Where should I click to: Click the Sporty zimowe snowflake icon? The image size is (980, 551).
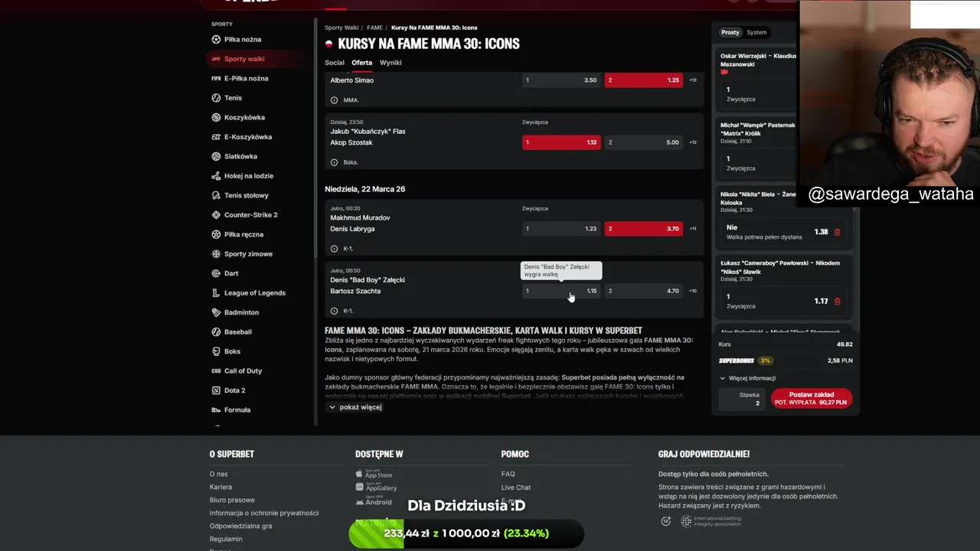pyautogui.click(x=216, y=254)
